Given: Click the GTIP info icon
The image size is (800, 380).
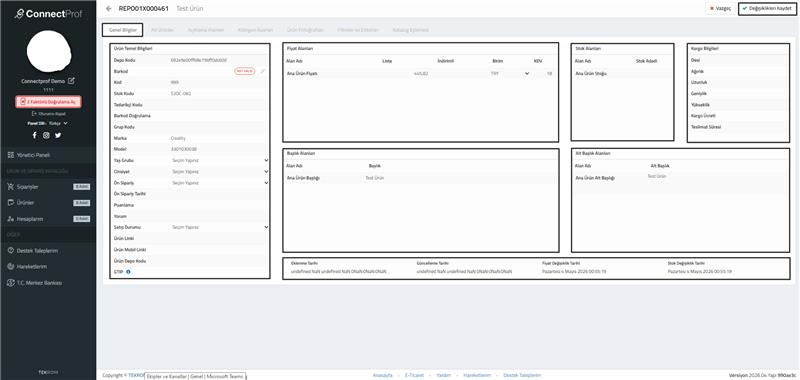Looking at the screenshot, I should tap(128, 272).
